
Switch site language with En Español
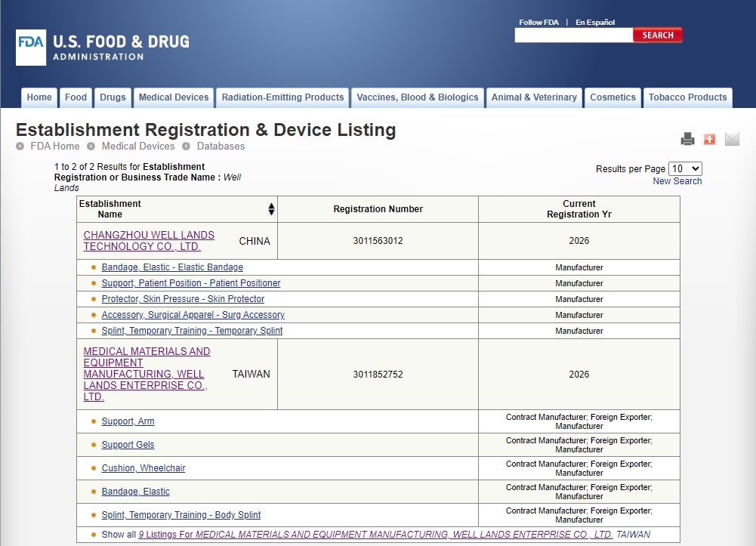point(596,22)
